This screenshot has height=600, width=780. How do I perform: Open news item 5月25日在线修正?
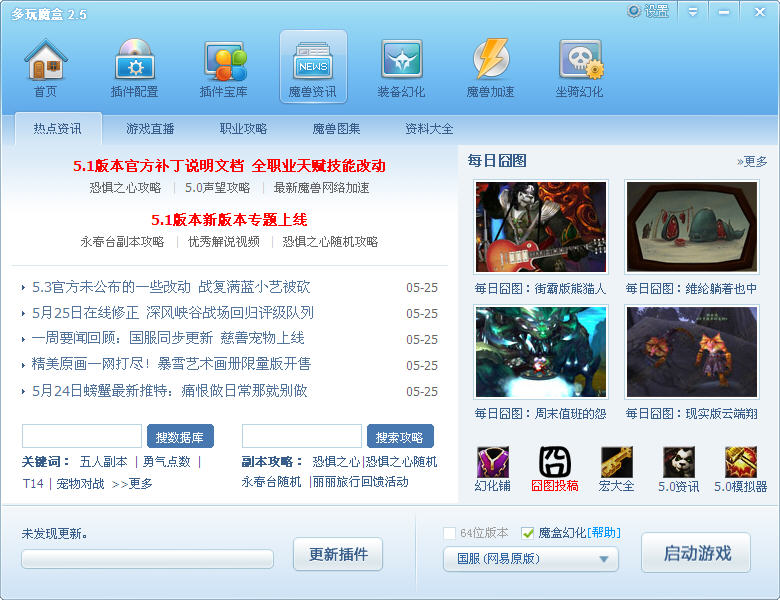point(173,313)
